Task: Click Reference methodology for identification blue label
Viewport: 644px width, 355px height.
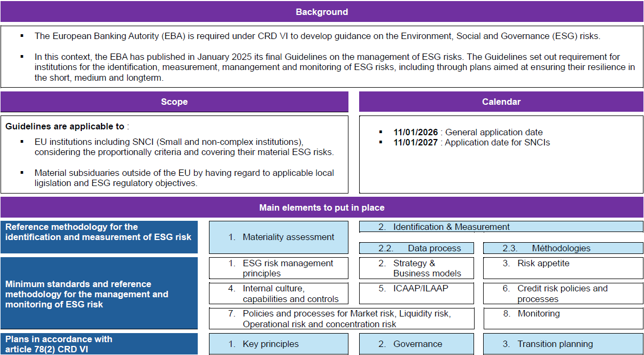Action: [x=99, y=237]
